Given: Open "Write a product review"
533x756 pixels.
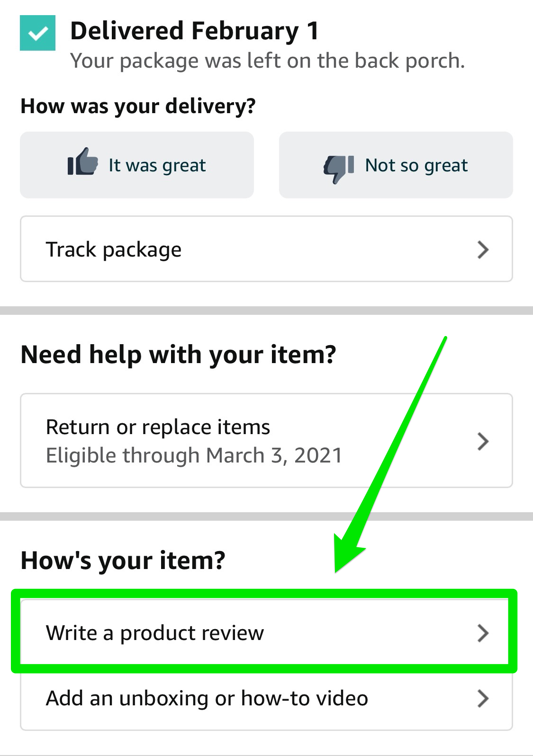Looking at the screenshot, I should 155,633.
